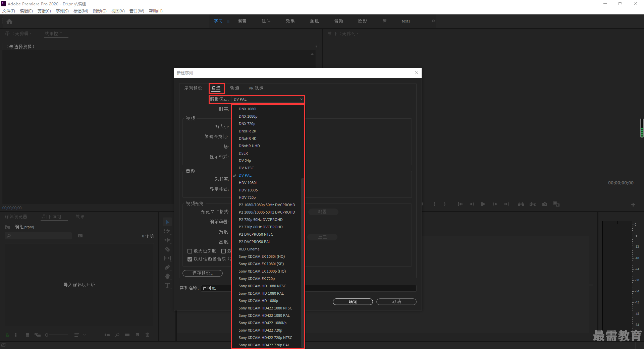Switch to the 序列预设 tab
Image resolution: width=644 pixels, height=349 pixels.
(x=193, y=88)
